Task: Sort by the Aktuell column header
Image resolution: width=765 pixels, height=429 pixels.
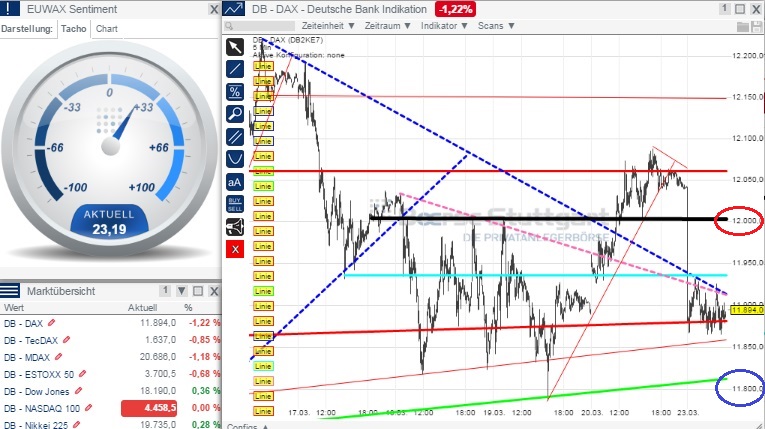Action: pyautogui.click(x=142, y=307)
